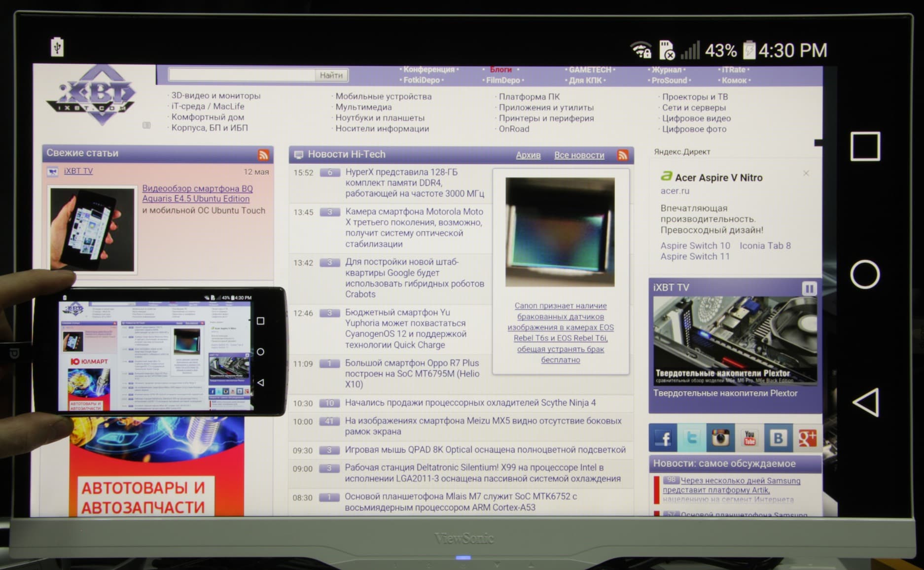Open the YouTube social icon
The height and width of the screenshot is (570, 924).
(749, 438)
